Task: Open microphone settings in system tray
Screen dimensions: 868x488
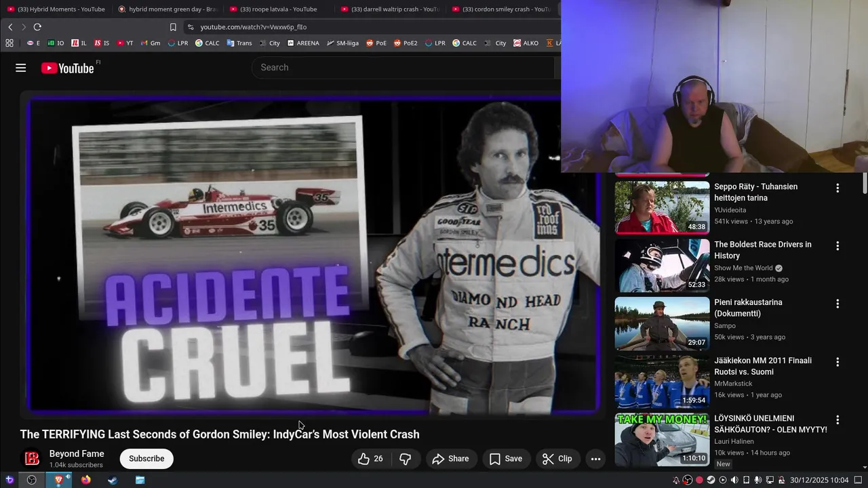Action: [758, 480]
